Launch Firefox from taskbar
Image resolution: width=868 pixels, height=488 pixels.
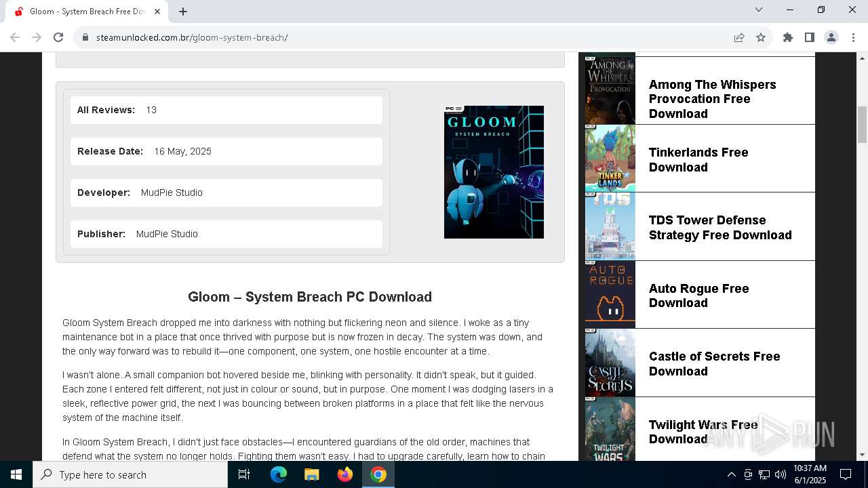(345, 474)
